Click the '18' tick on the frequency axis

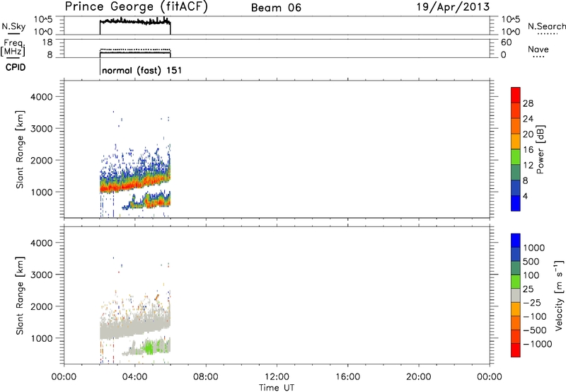tap(47, 42)
